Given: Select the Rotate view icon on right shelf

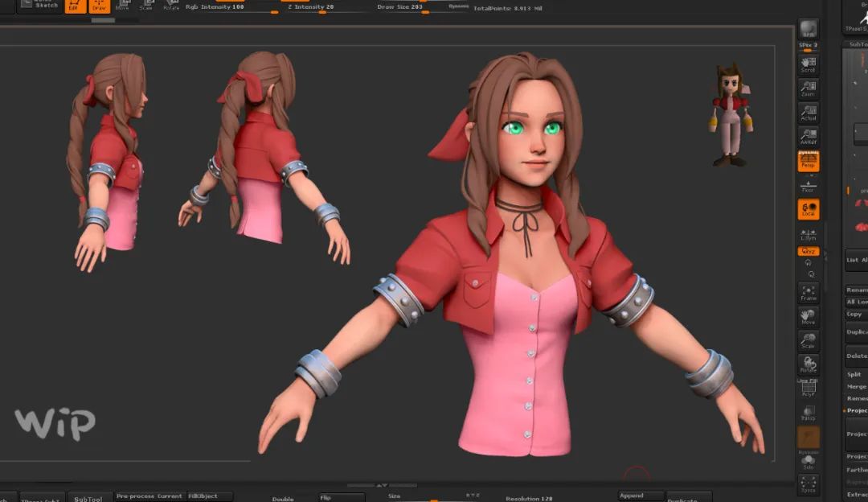Looking at the screenshot, I should (809, 364).
